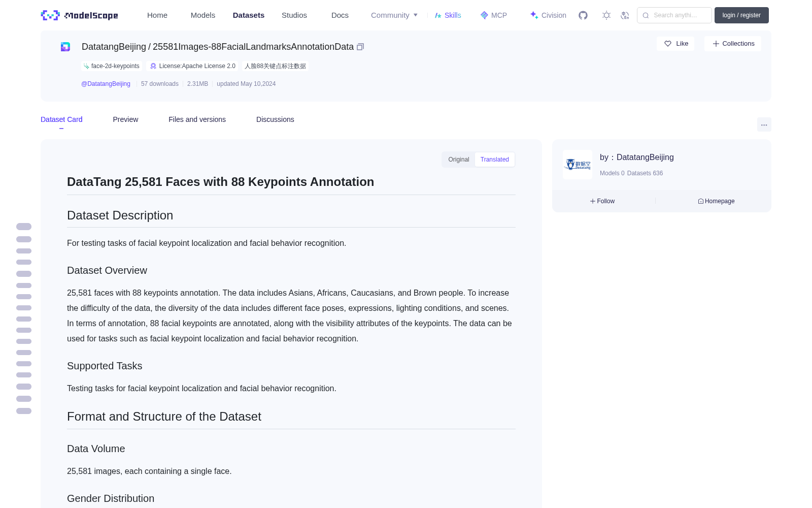Open the three-dots more options button
The image size is (812, 508).
(x=764, y=124)
